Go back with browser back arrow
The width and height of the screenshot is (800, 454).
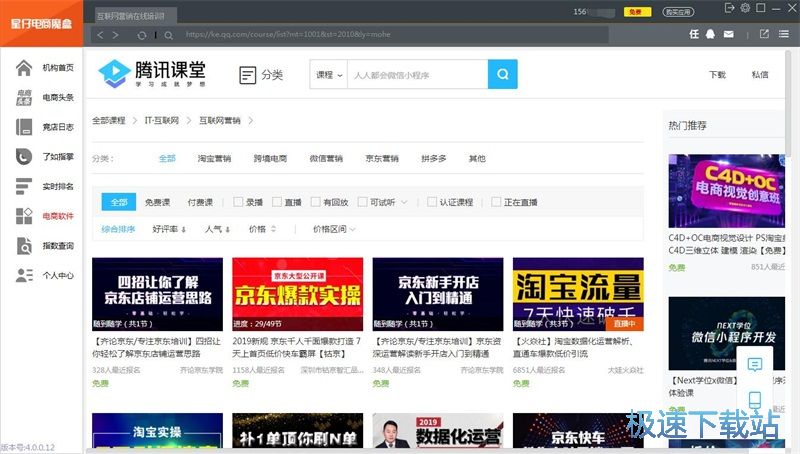point(100,35)
